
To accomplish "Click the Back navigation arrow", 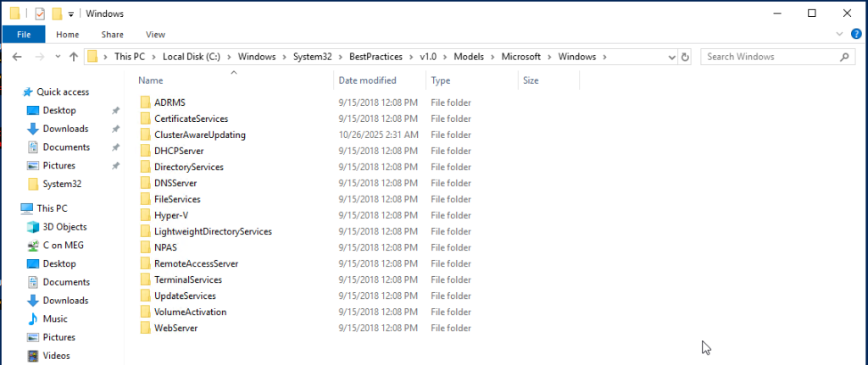I will (18, 57).
